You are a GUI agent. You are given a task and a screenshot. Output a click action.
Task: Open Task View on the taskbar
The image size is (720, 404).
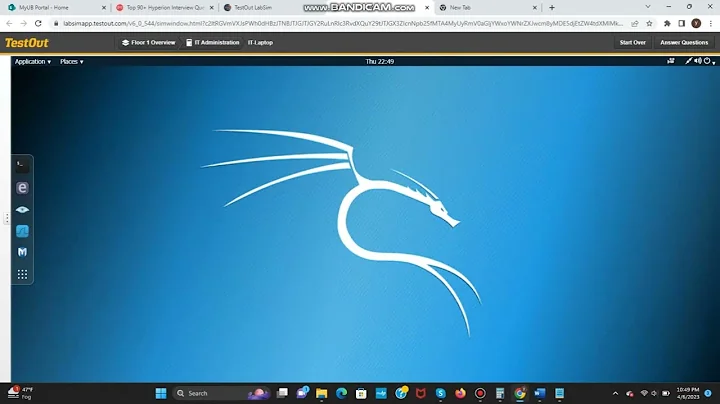pyautogui.click(x=282, y=393)
